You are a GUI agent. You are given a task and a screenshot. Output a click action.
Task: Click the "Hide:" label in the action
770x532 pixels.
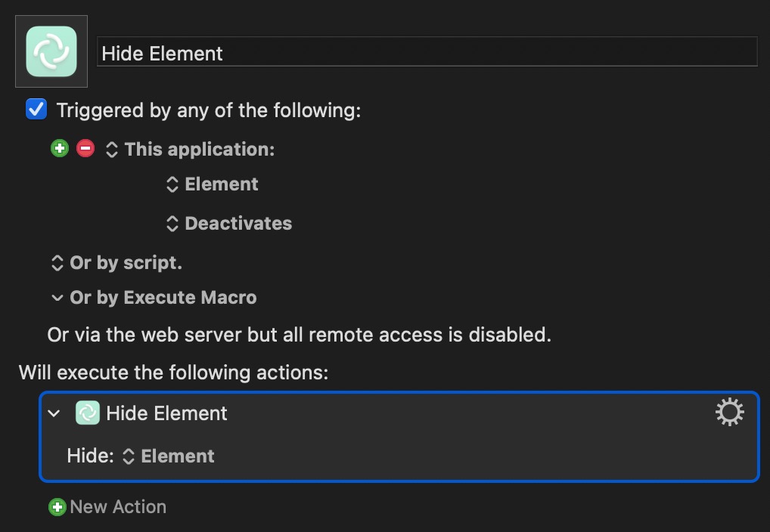tap(90, 456)
